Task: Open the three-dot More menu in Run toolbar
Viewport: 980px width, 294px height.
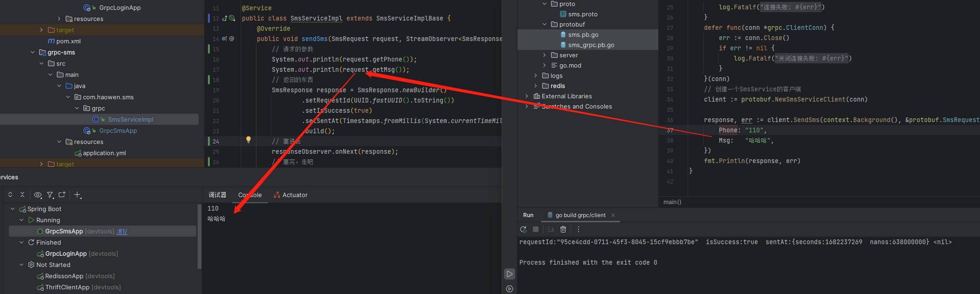Action: click(x=579, y=229)
